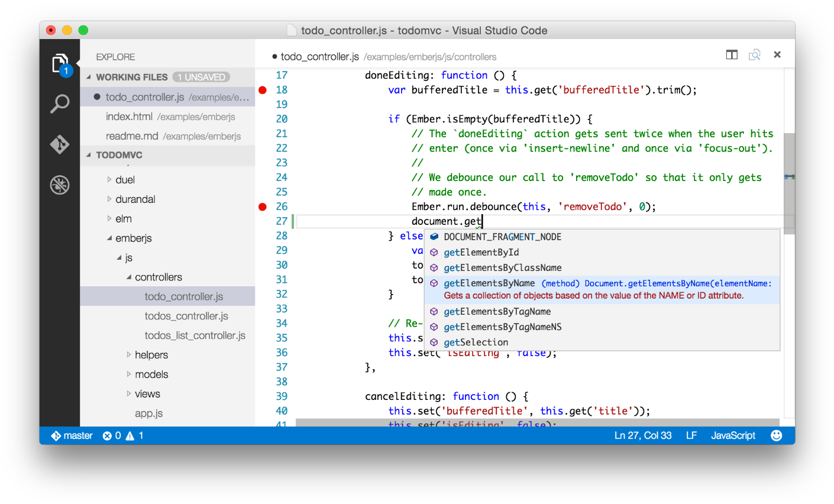
Task: Select todo_controller.js in controllers folder
Action: [x=167, y=296]
